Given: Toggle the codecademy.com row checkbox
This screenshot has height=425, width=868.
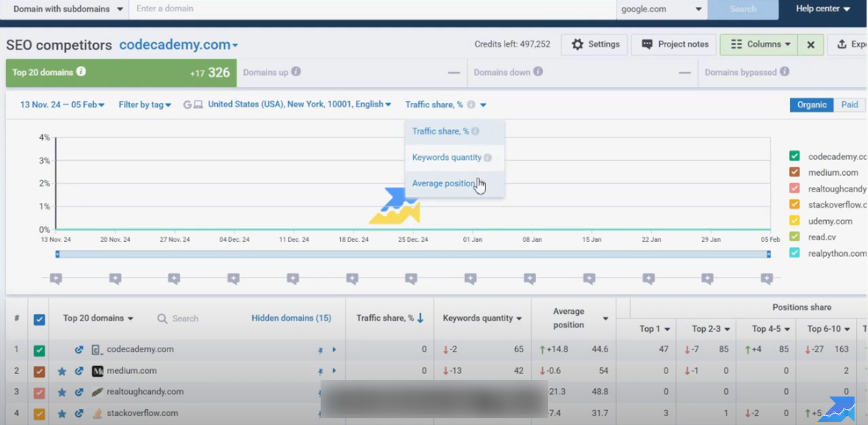Looking at the screenshot, I should click(39, 351).
